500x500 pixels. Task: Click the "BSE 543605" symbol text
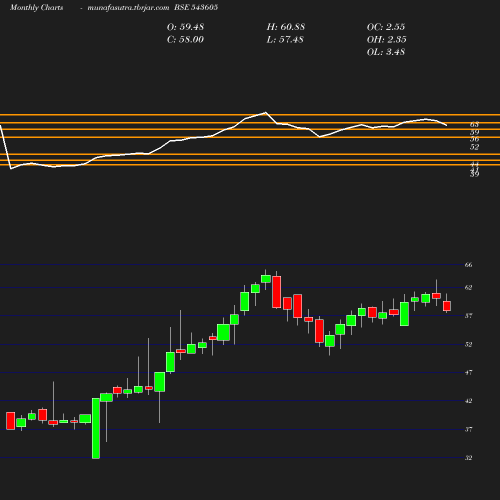196,7
